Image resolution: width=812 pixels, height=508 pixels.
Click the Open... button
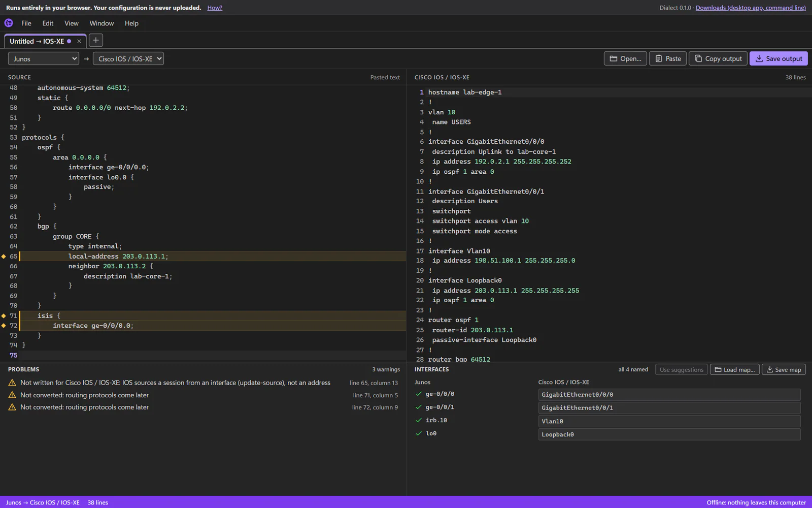pos(625,58)
